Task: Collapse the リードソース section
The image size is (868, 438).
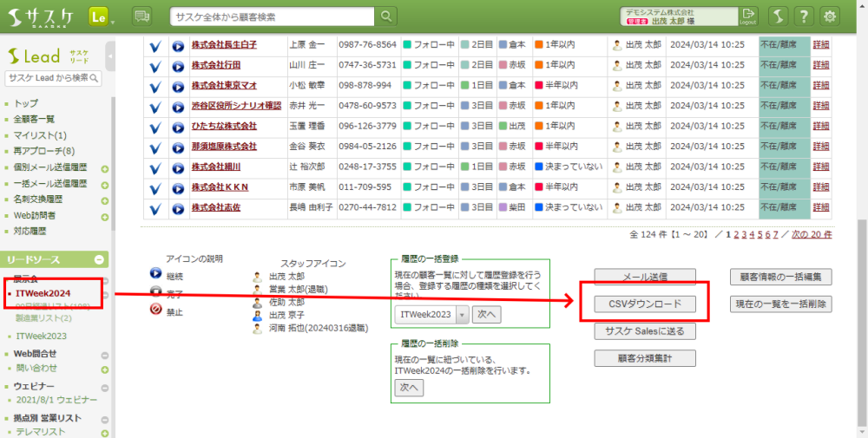Action: click(x=99, y=260)
